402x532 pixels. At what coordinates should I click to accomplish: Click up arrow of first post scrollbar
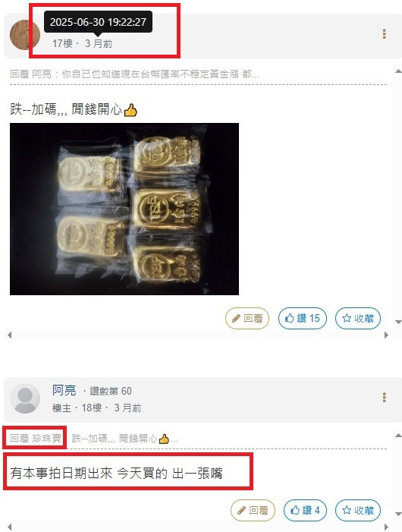coord(399,71)
